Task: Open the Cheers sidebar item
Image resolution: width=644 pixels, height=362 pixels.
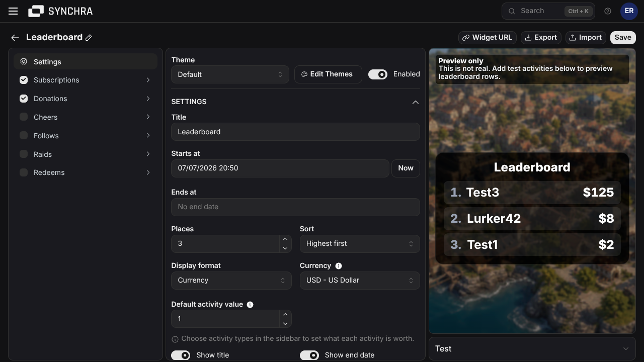Action: (x=86, y=117)
